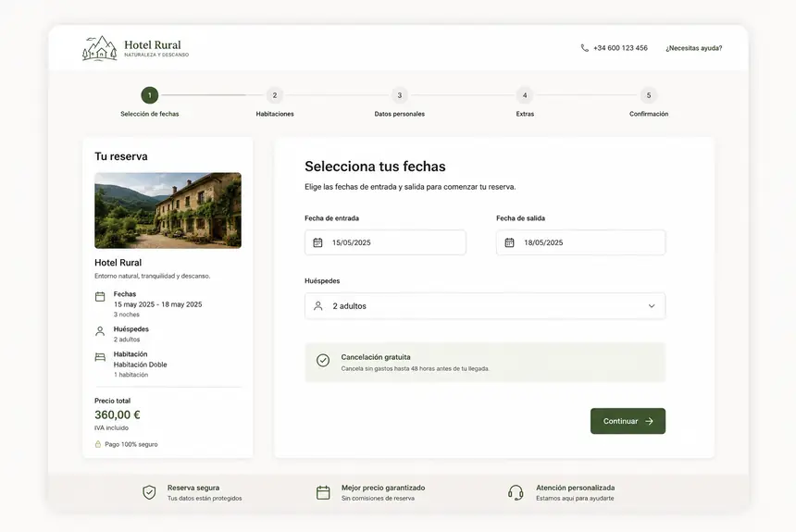This screenshot has height=532, width=796.
Task: Click the 2 adultos value in Huéspedes selector
Action: coord(349,306)
